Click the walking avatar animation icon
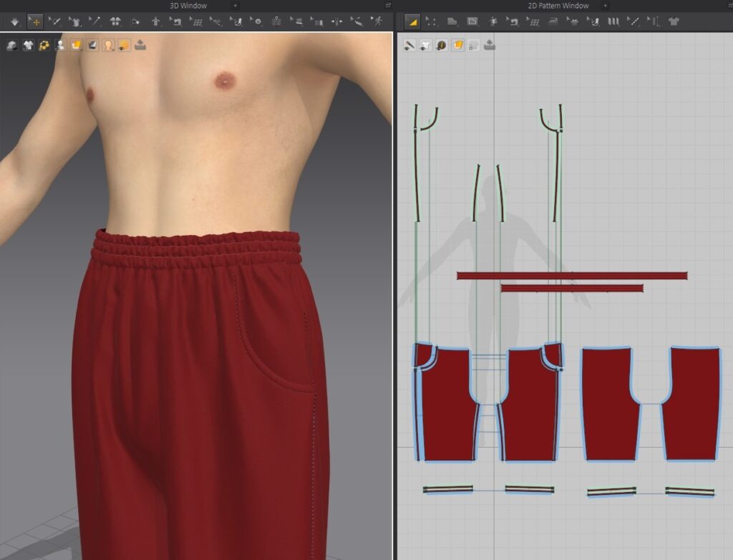733x560 pixels. [x=377, y=21]
